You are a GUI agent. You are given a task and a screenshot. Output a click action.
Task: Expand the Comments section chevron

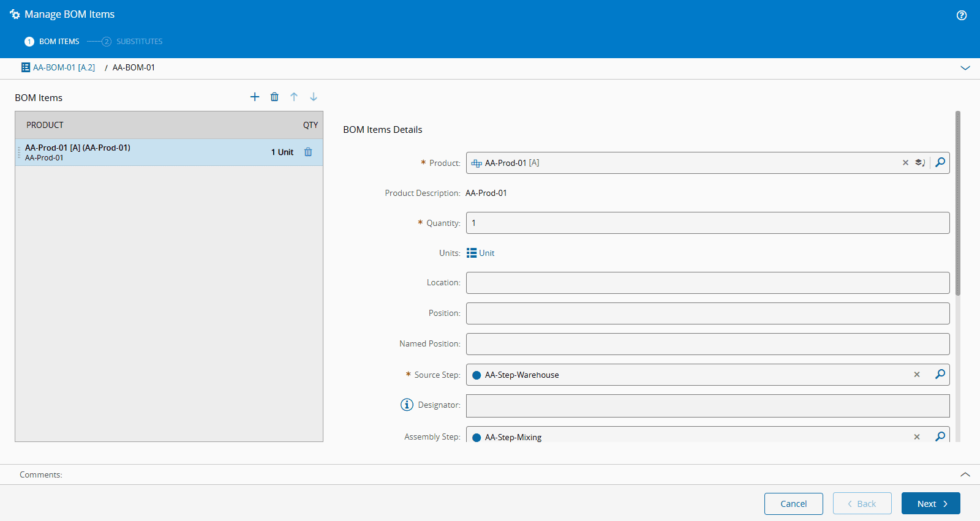pyautogui.click(x=965, y=474)
